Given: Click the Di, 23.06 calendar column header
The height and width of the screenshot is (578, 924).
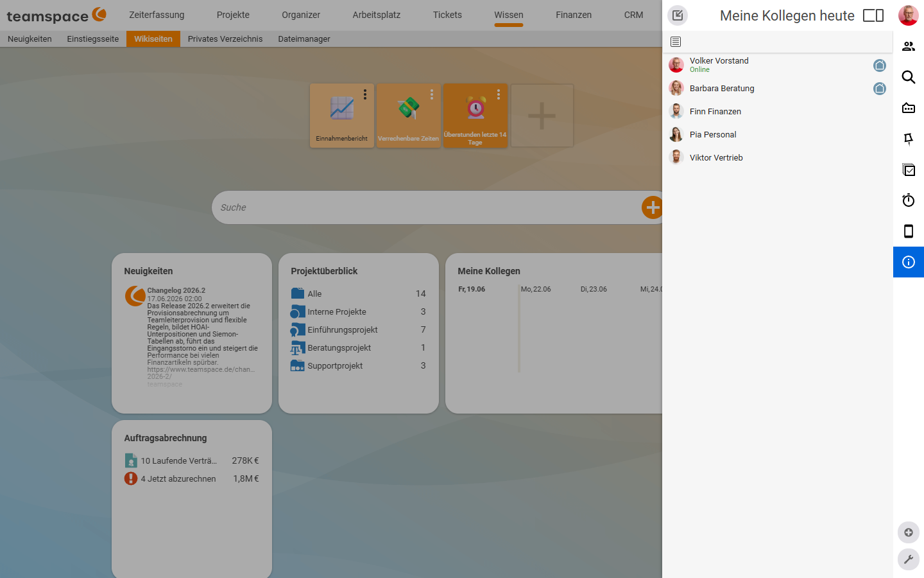Looking at the screenshot, I should pos(594,289).
